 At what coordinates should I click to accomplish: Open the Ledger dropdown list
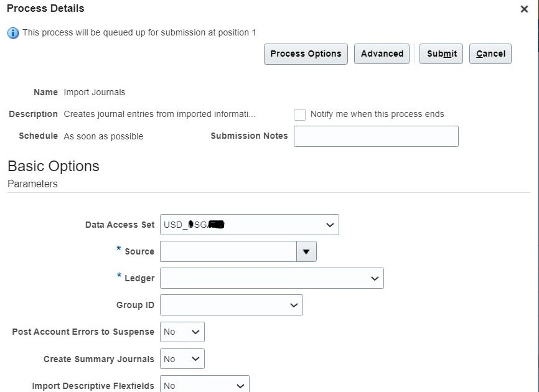[x=375, y=278]
